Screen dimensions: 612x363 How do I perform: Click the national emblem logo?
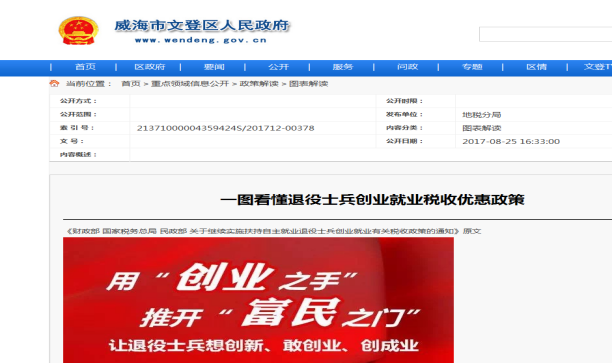coord(78,30)
